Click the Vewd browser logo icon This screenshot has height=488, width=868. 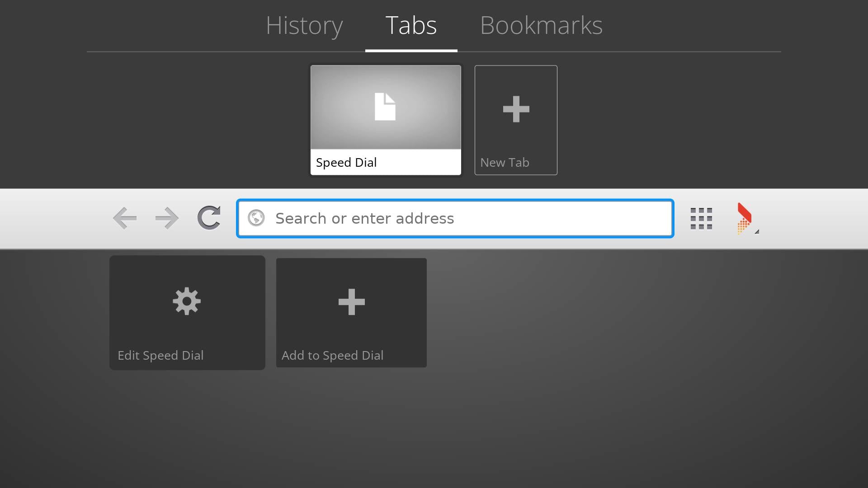point(744,218)
